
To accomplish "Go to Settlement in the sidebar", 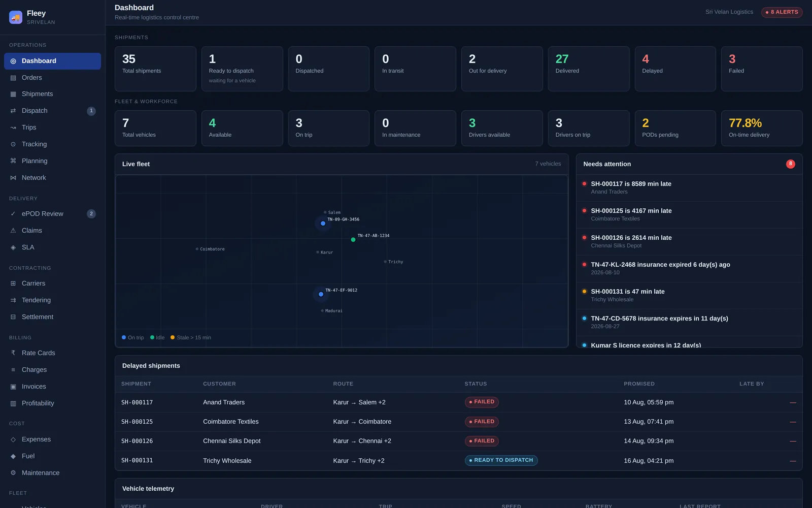I will click(52, 317).
